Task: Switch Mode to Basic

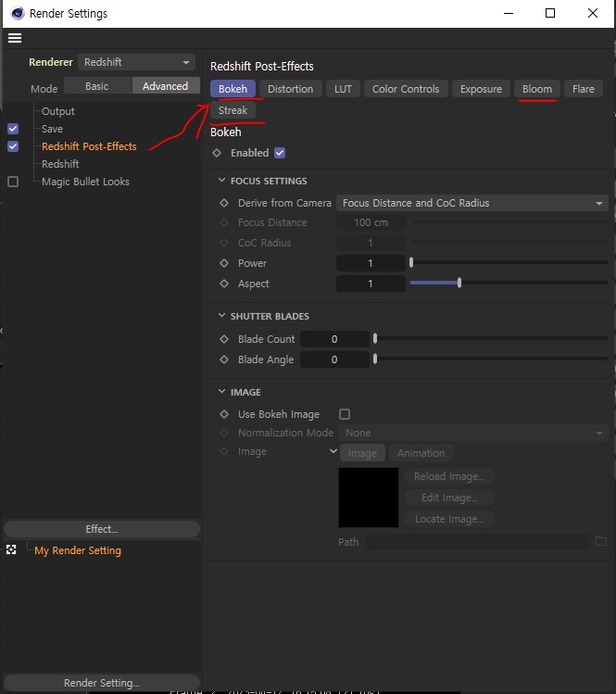Action: (x=97, y=86)
